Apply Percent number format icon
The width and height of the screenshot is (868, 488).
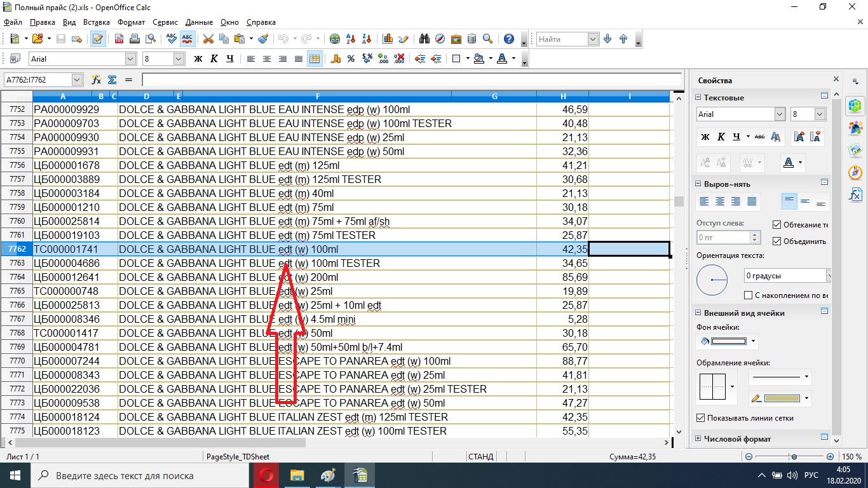tap(351, 58)
